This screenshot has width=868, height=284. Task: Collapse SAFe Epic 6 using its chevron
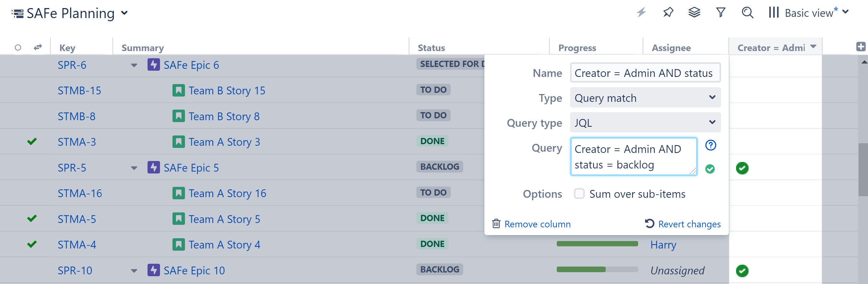click(x=134, y=66)
